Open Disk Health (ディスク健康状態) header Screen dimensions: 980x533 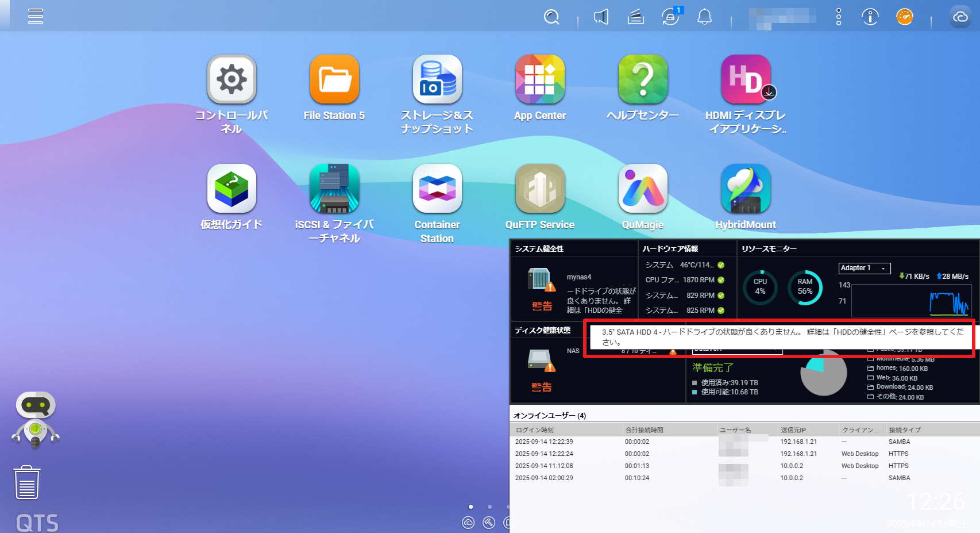pyautogui.click(x=543, y=330)
